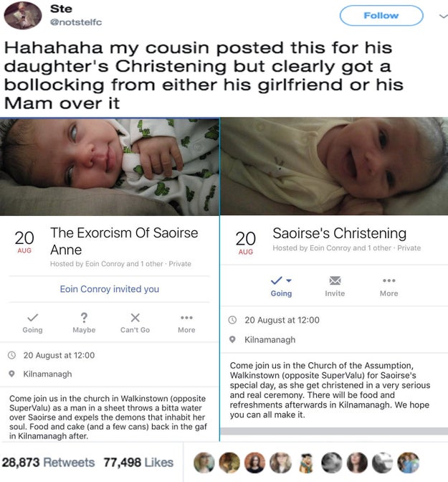View the 28,873 Retweets list
The image size is (448, 482).
click(47, 462)
